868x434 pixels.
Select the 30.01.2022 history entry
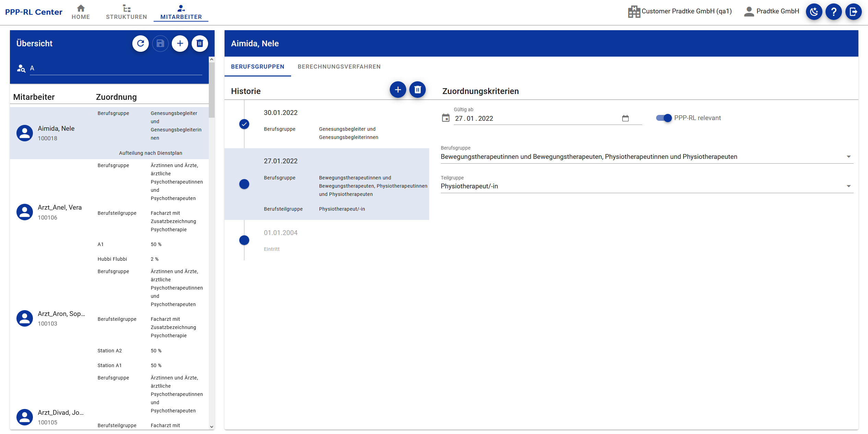click(327, 124)
